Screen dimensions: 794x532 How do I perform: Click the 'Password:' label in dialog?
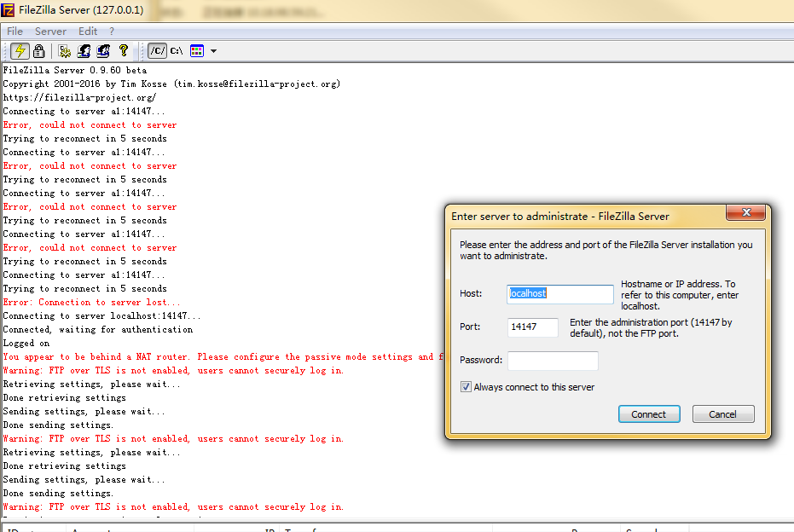pyautogui.click(x=481, y=360)
